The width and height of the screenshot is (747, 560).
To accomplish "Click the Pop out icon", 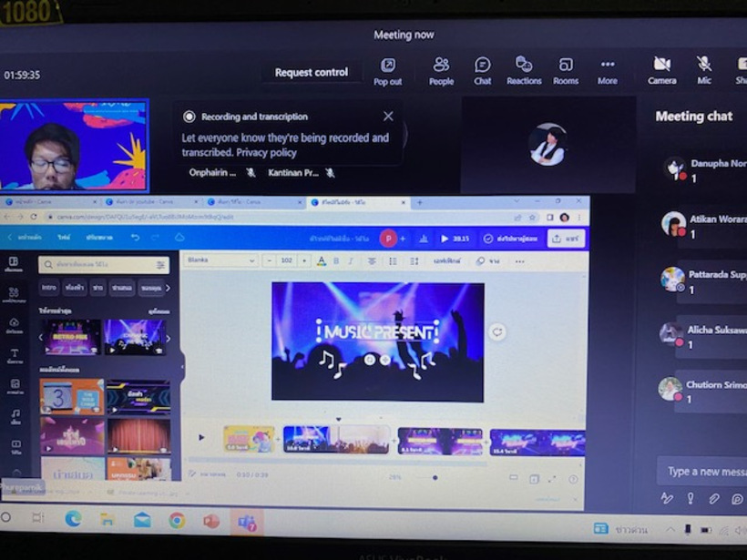I will (x=388, y=69).
